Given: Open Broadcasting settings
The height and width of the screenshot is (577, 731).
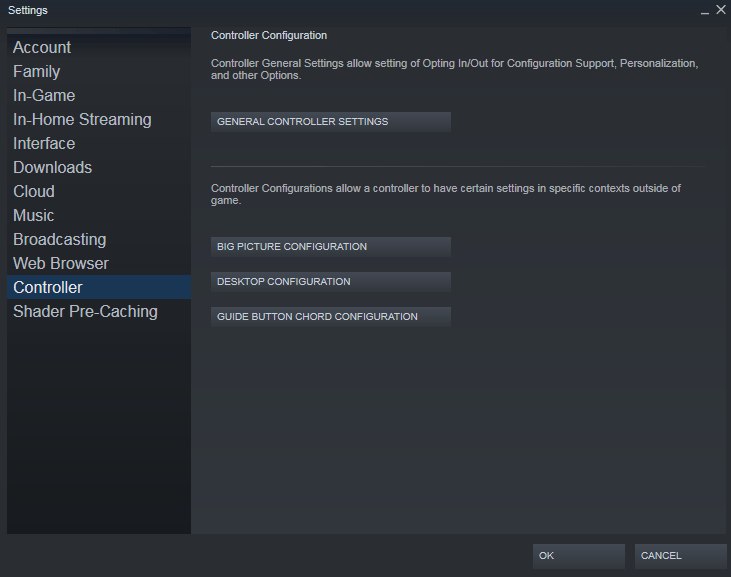Looking at the screenshot, I should (59, 239).
